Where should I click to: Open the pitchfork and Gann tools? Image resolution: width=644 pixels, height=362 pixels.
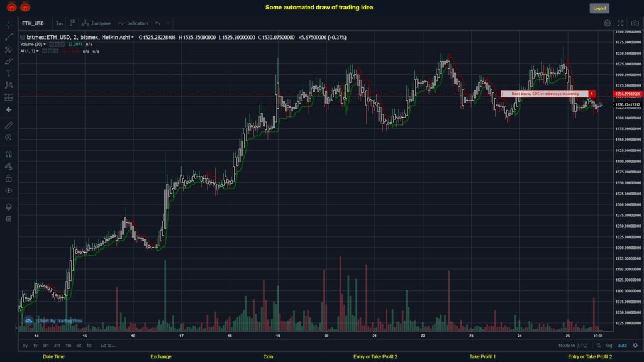9,49
